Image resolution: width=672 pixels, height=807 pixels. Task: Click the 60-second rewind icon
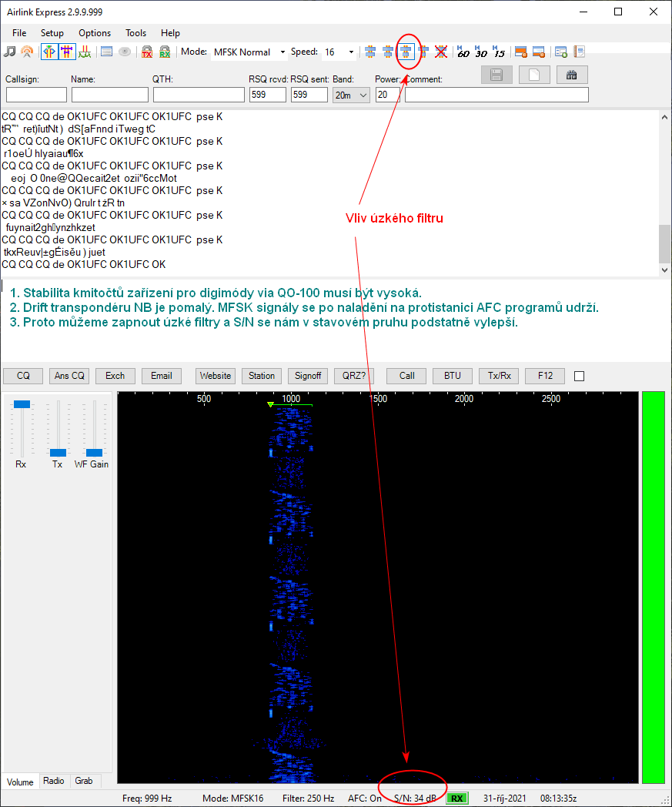click(x=463, y=52)
